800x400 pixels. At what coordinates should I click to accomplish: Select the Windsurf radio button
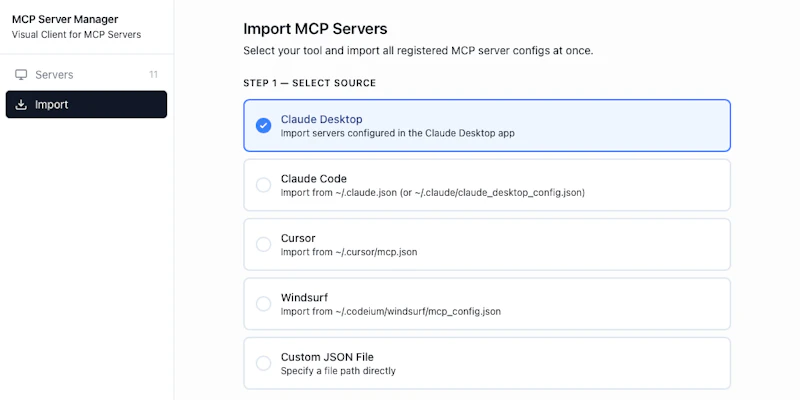coord(263,304)
